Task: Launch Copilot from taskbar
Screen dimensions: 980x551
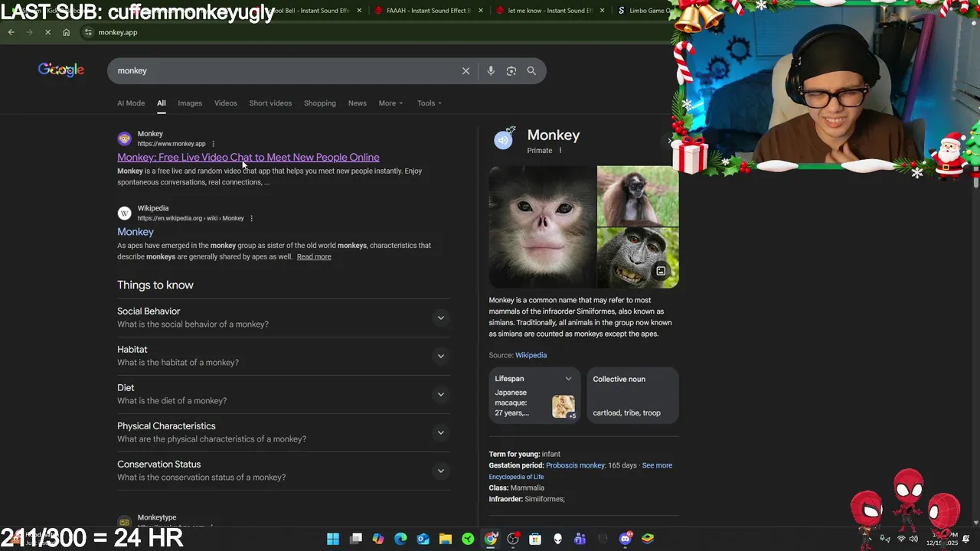Action: pos(378,539)
